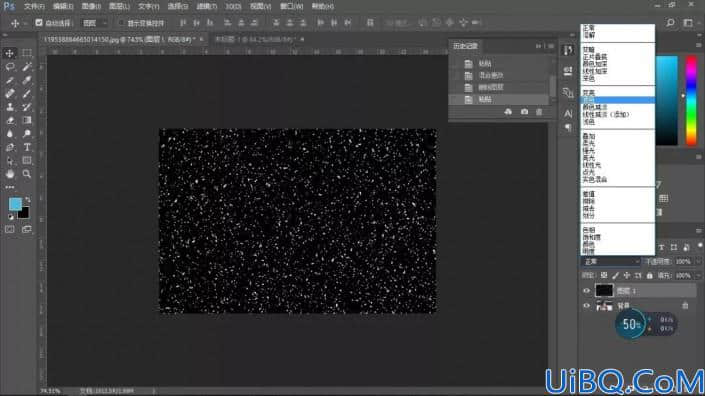
Task: Select the Rectangular Marquee tool
Action: click(27, 53)
